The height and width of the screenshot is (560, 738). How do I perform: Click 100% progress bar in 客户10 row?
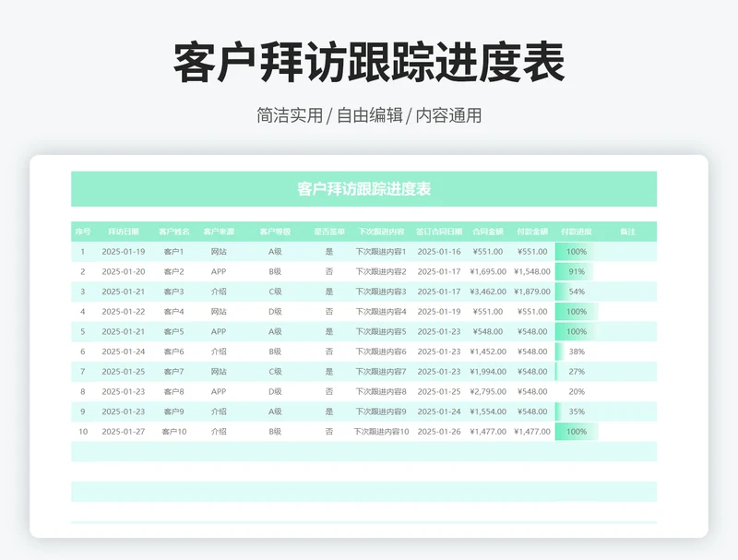[577, 432]
